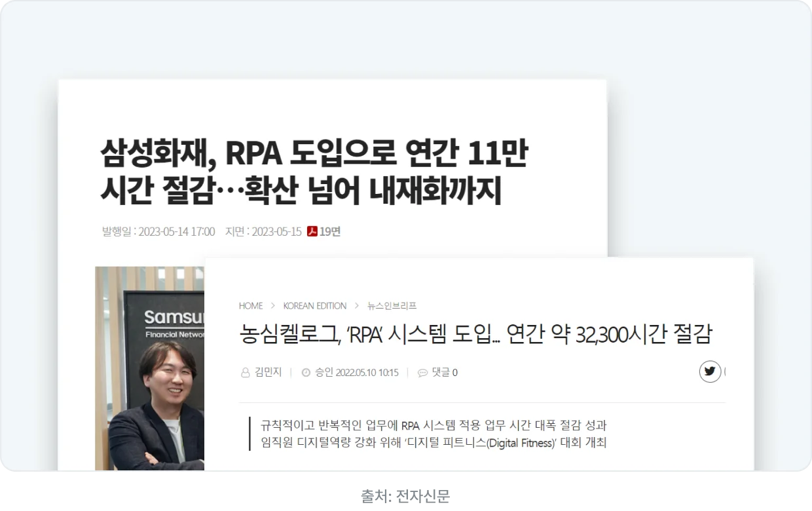
Task: Click the clock icon before 승인 date
Action: pyautogui.click(x=306, y=373)
